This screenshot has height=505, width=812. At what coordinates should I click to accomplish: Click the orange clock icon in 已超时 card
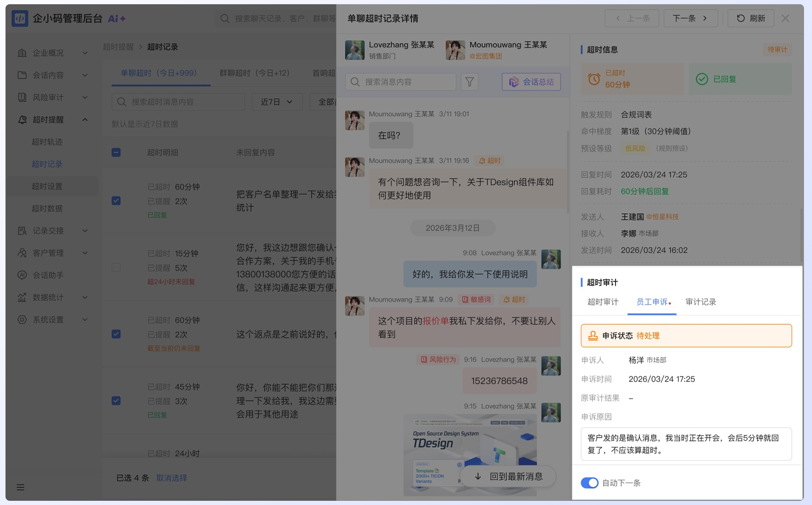pos(594,79)
